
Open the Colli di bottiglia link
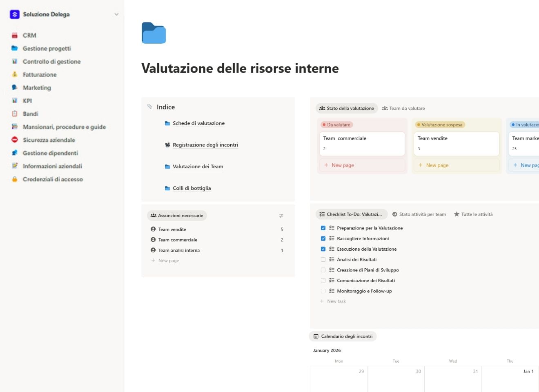(192, 188)
